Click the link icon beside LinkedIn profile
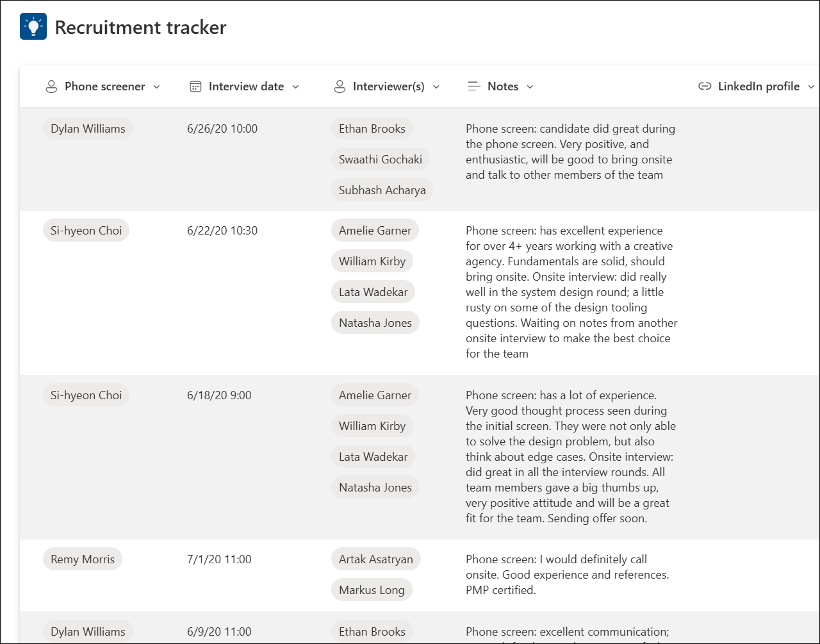 click(705, 86)
